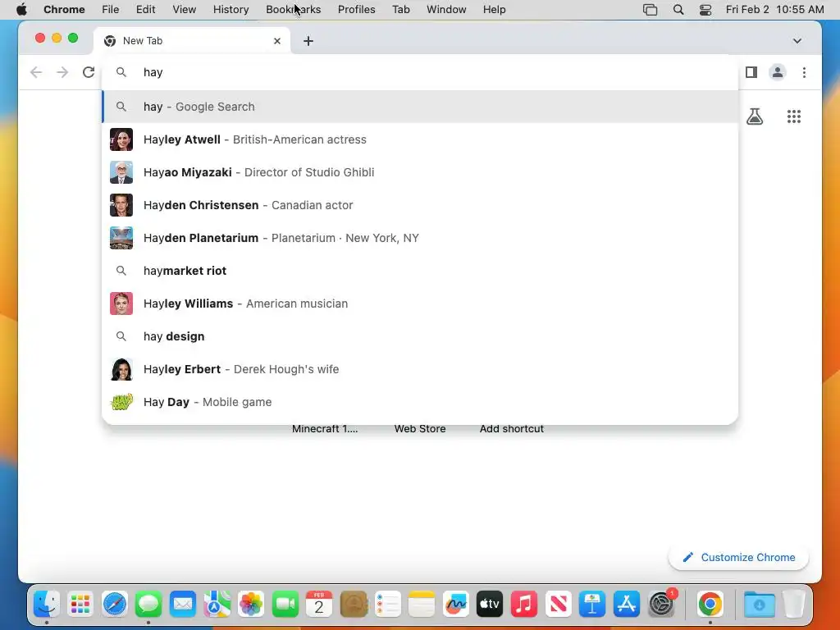Add a new tab with plus button
This screenshot has width=840, height=630.
308,41
